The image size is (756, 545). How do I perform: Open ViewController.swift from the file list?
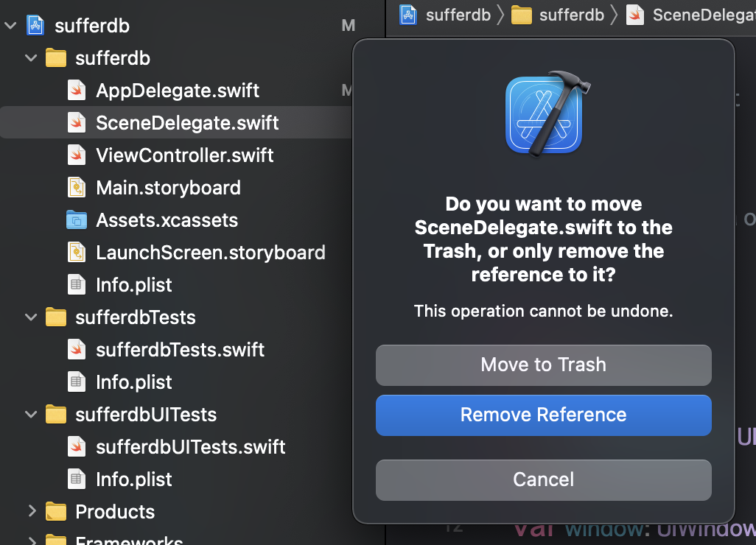pyautogui.click(x=185, y=155)
